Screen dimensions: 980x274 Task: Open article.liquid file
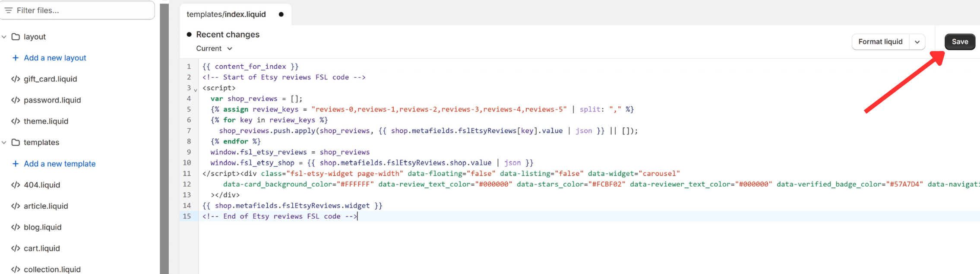click(46, 206)
